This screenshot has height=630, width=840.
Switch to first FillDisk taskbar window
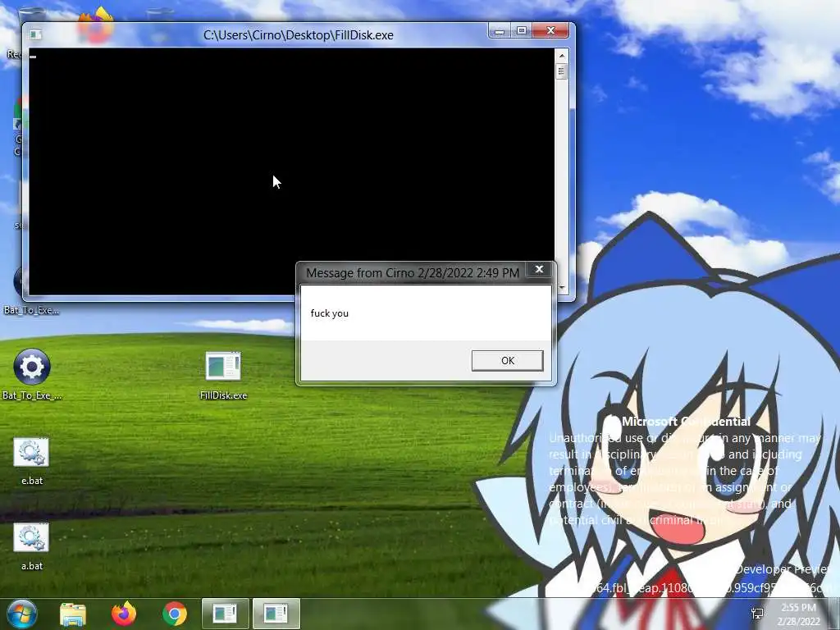[x=225, y=614]
